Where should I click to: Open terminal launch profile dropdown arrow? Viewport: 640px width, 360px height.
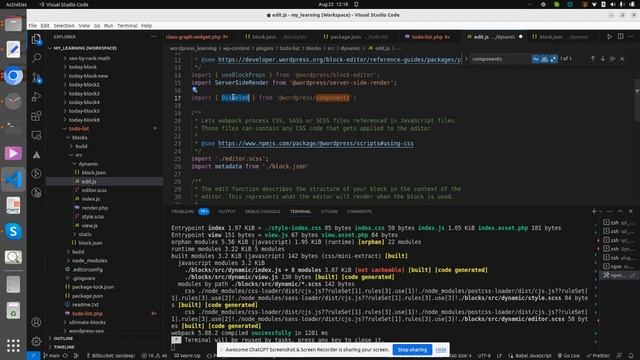(x=600, y=211)
